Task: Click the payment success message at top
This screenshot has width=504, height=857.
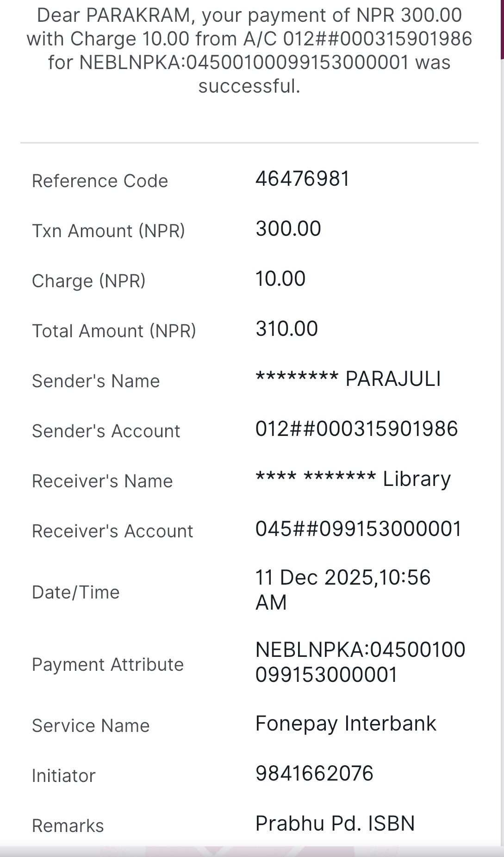Action: pyautogui.click(x=249, y=51)
